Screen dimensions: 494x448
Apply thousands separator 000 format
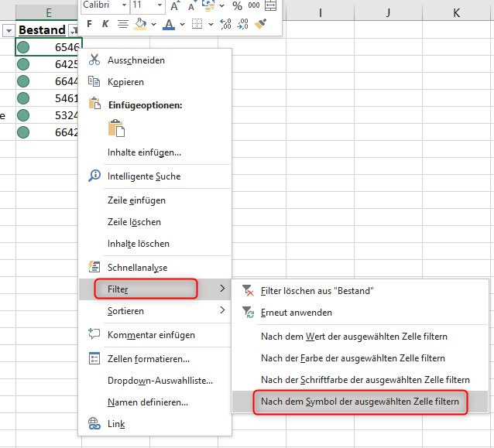tap(254, 5)
